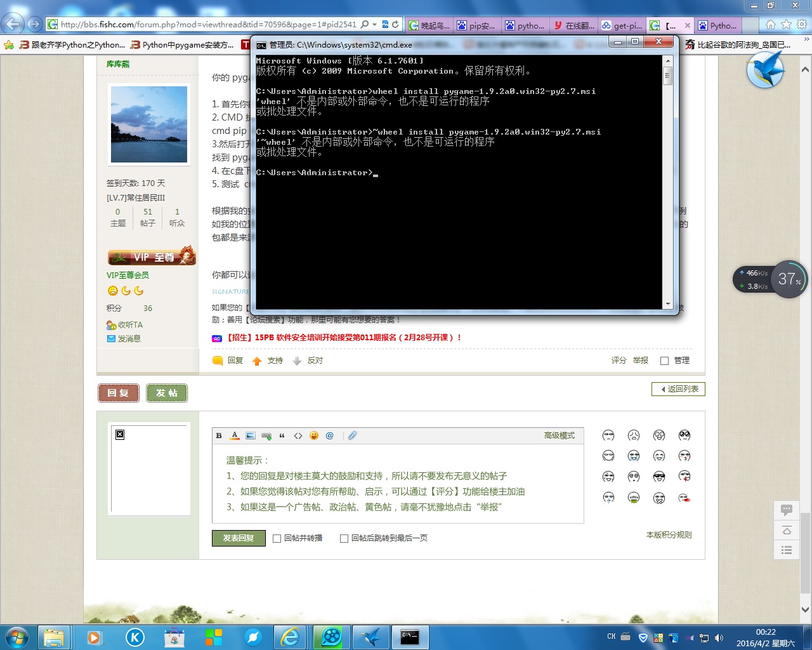Tick the 管理 checkbox on the post
The image size is (812, 650).
(664, 361)
